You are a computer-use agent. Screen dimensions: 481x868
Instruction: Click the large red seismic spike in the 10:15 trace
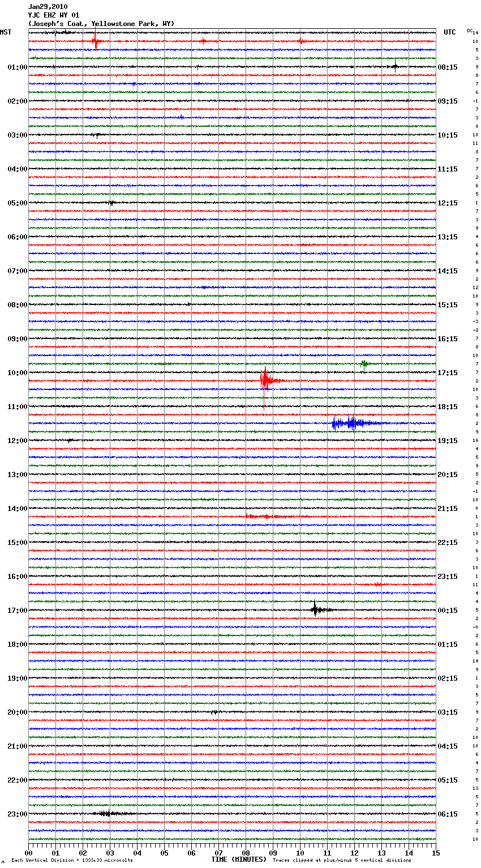click(265, 380)
